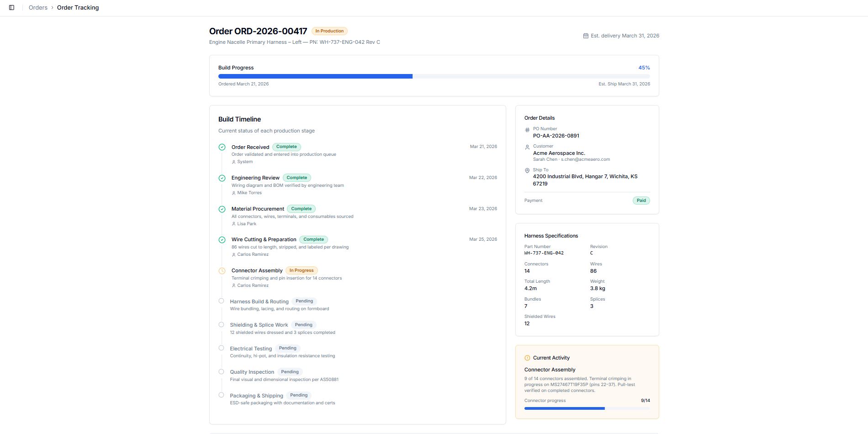Click the green checkmark for Order Received

pos(222,147)
